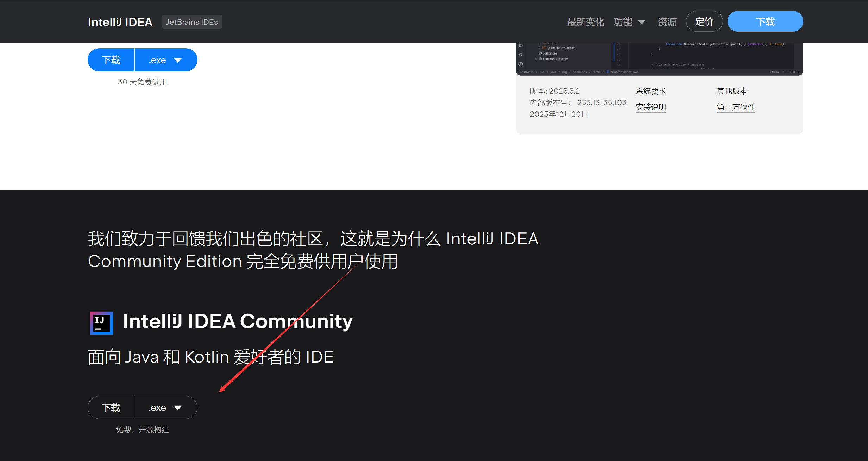Click the IntelliJ IDEA logo in header
Image resolution: width=868 pixels, height=461 pixels.
(120, 22)
